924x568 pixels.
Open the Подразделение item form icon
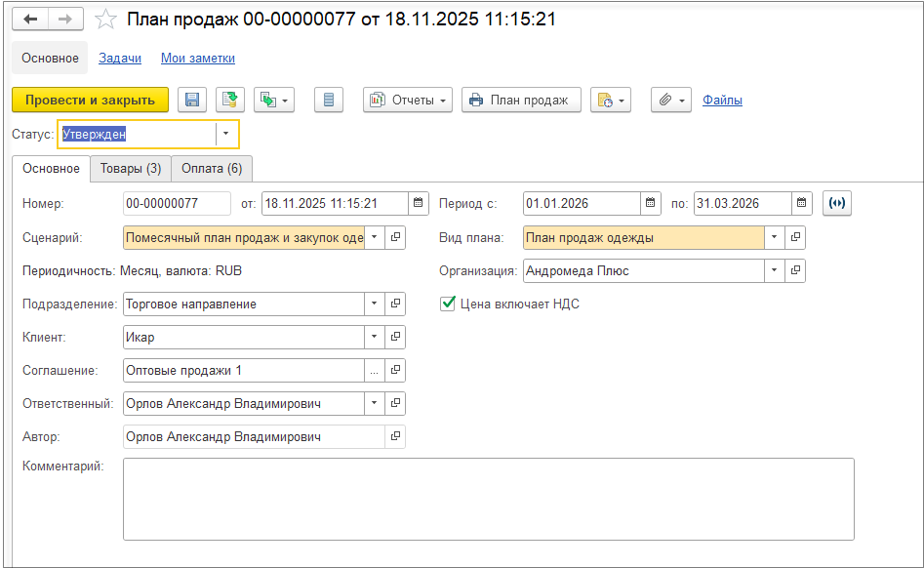click(395, 304)
